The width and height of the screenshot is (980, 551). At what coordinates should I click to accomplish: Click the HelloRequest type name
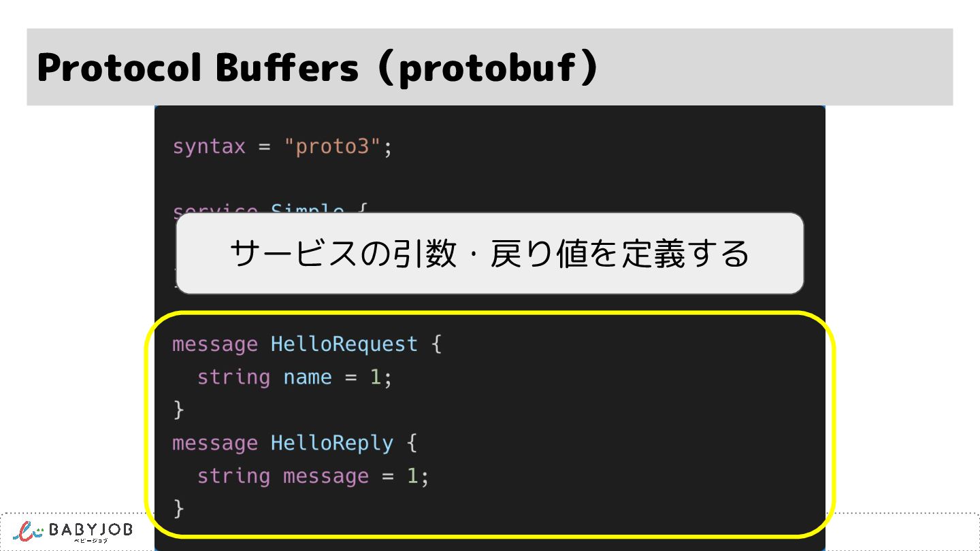click(x=344, y=344)
